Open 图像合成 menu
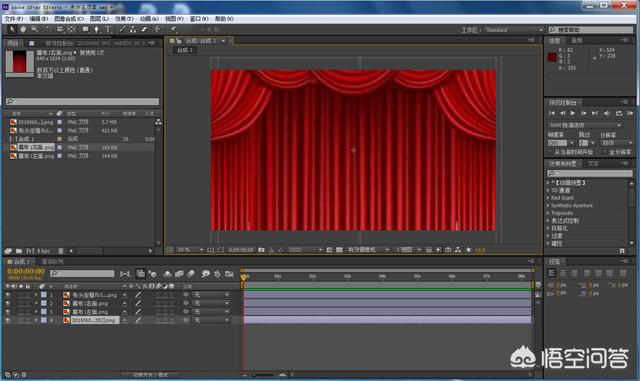 pos(69,19)
